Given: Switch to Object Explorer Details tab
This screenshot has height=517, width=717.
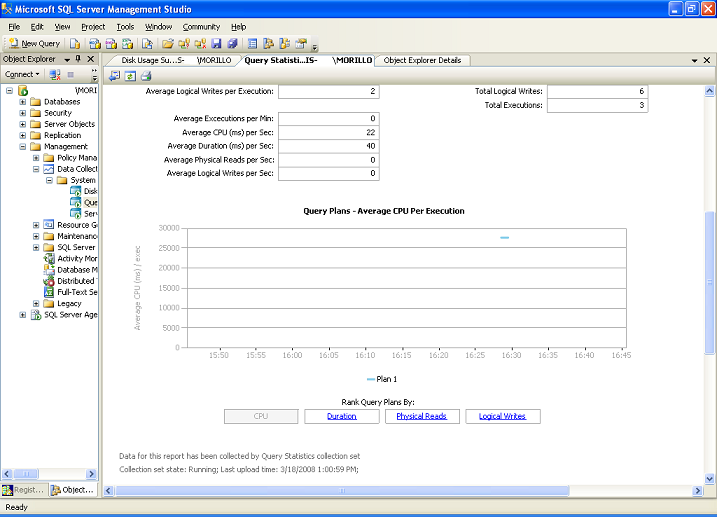Looking at the screenshot, I should pyautogui.click(x=422, y=60).
